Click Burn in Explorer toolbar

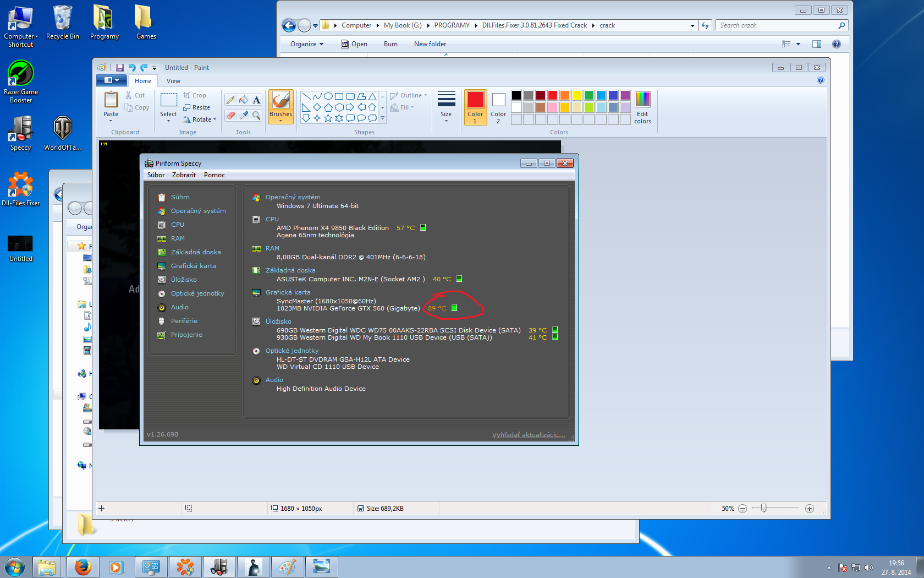[x=391, y=44]
